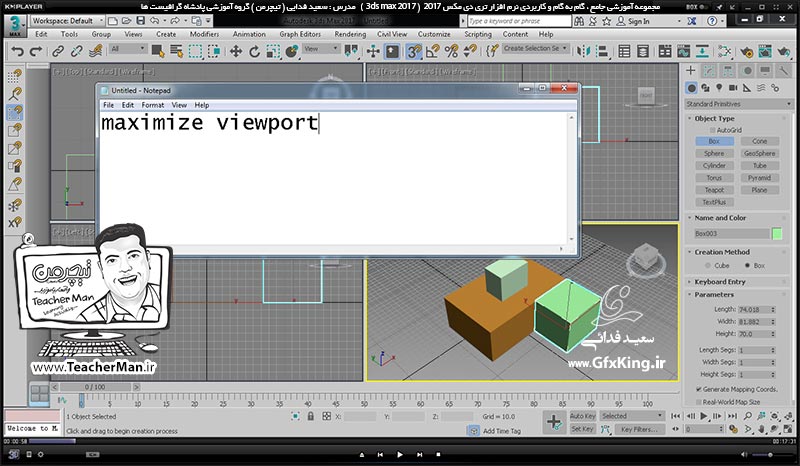This screenshot has height=466, width=800.
Task: Click the Cylinder primitive button
Action: tap(714, 166)
